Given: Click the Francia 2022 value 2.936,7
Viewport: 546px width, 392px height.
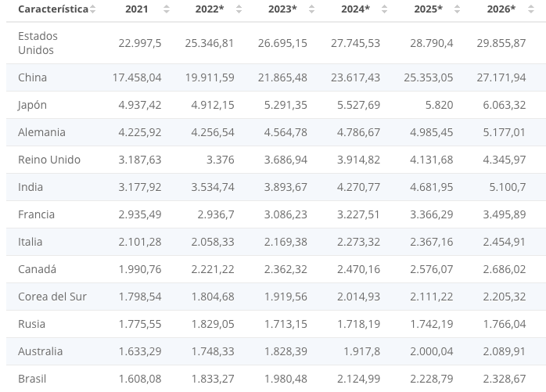Looking at the screenshot, I should [x=216, y=214].
